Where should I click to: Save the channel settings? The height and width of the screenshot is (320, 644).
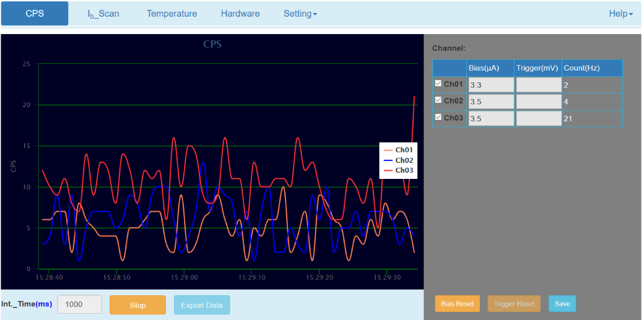(562, 304)
